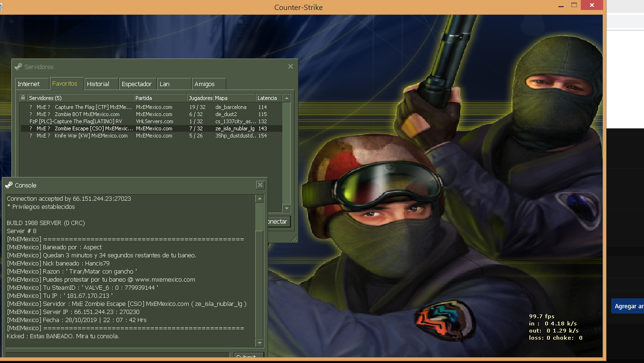Select the Knife War [KW] server row
Image resolution: width=644 pixels, height=363 pixels.
coord(151,136)
